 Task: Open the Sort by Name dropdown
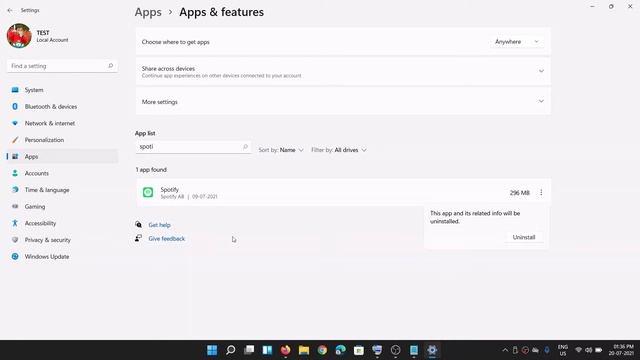(281, 150)
